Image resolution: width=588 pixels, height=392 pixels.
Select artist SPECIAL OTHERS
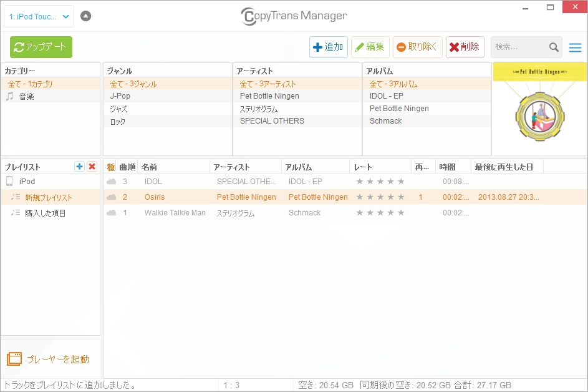click(297, 121)
